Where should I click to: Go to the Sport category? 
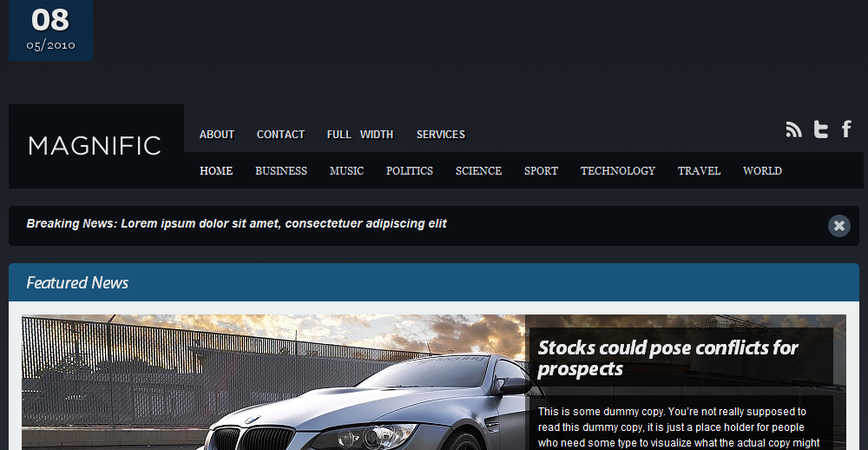pyautogui.click(x=542, y=170)
